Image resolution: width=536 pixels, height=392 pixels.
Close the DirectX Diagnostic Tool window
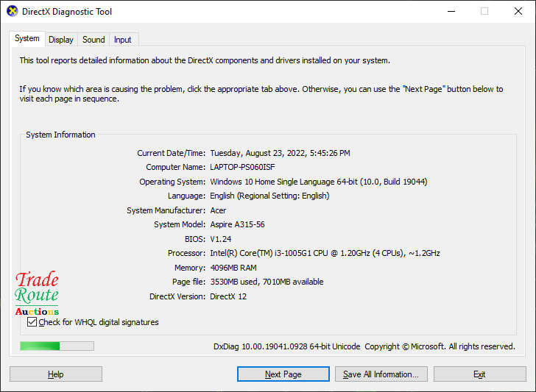(x=518, y=11)
